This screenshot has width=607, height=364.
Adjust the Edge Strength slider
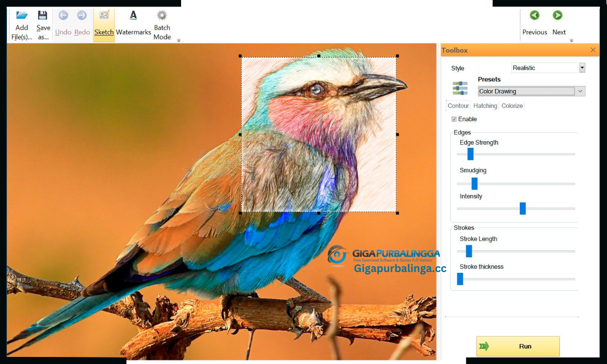pos(470,154)
